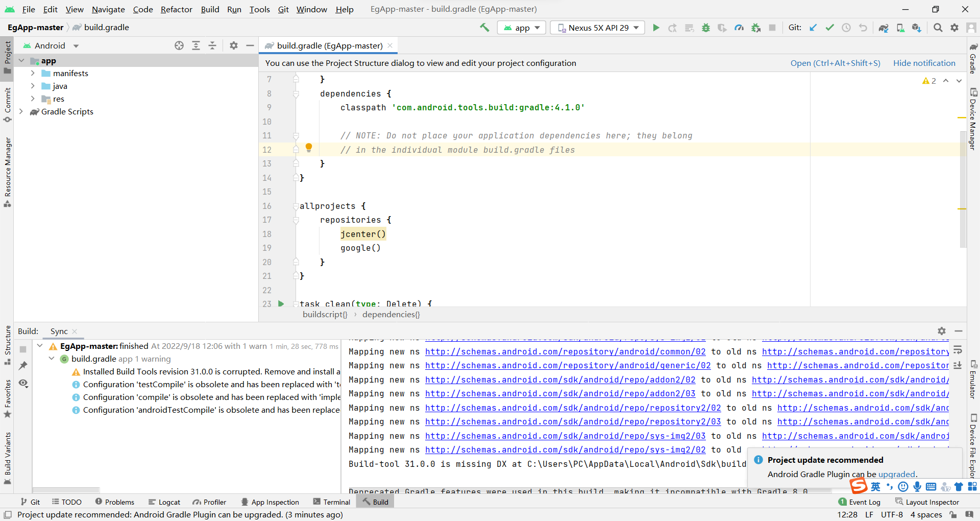This screenshot has width=980, height=521.
Task: Click the intention lightbulb on line 12
Action: [x=309, y=148]
